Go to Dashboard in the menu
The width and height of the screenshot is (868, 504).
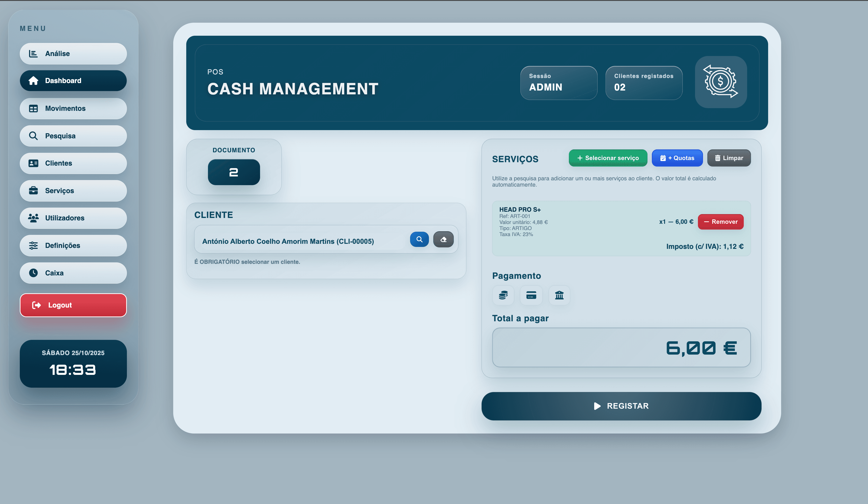tap(73, 81)
